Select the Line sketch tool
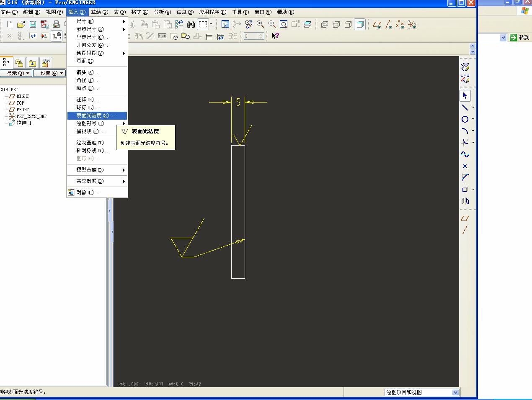Viewport: 532px width, 400px height. tap(465, 108)
